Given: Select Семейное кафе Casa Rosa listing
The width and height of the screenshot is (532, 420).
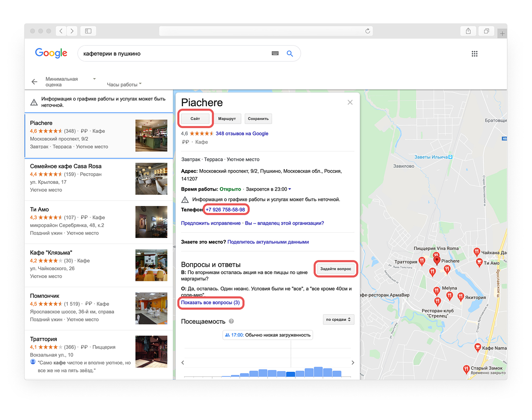Looking at the screenshot, I should (66, 166).
